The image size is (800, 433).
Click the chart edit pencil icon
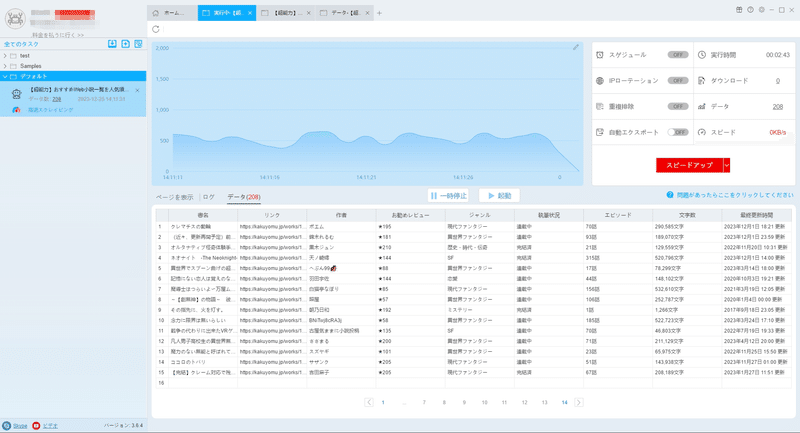(x=576, y=47)
